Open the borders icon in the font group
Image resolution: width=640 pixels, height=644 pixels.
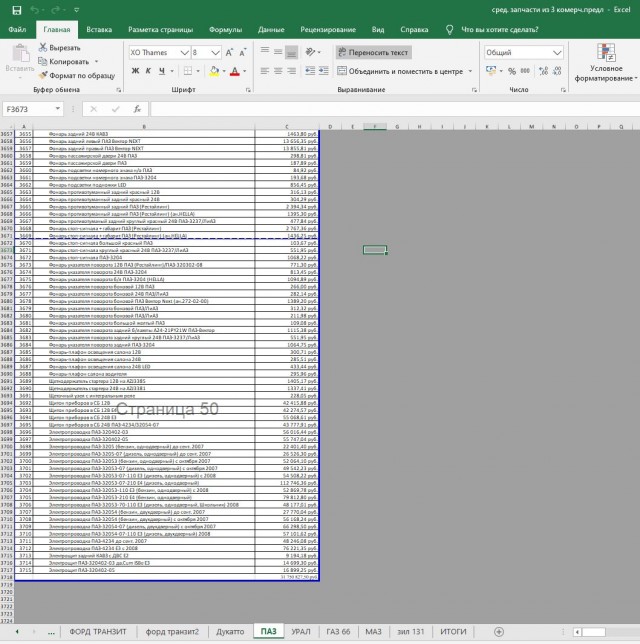coord(188,71)
